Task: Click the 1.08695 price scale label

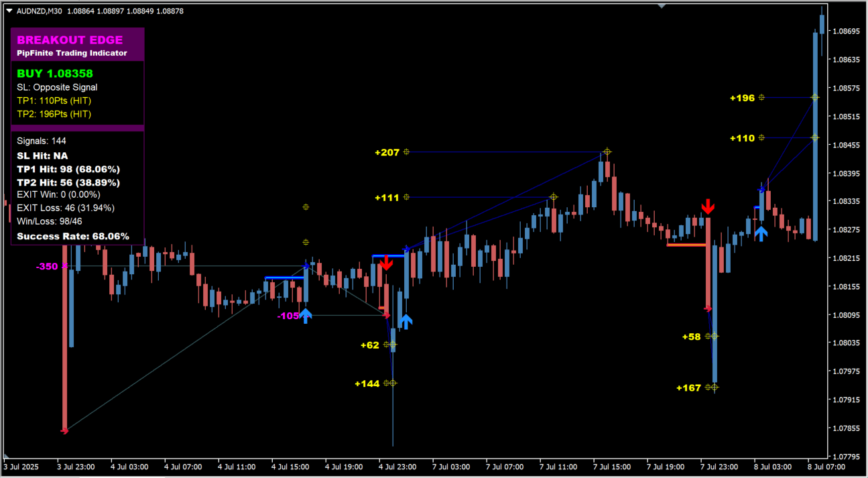Action: [845, 32]
